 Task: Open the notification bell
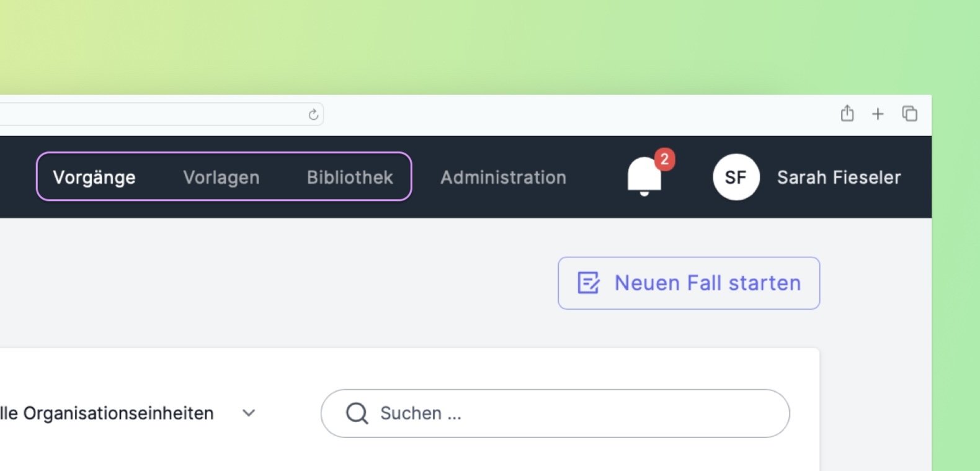coord(644,177)
